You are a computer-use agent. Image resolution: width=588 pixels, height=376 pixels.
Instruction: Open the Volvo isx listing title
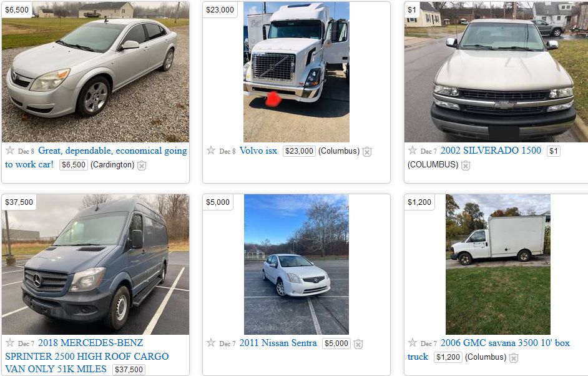pyautogui.click(x=258, y=151)
